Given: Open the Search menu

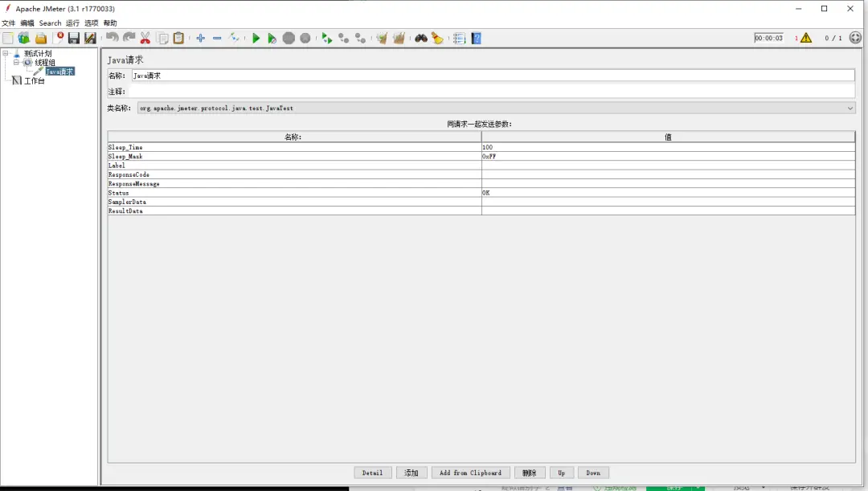Looking at the screenshot, I should tap(51, 23).
